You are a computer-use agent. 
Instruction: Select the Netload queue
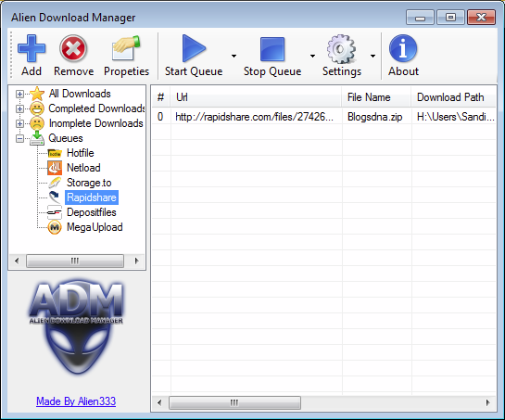tap(83, 168)
